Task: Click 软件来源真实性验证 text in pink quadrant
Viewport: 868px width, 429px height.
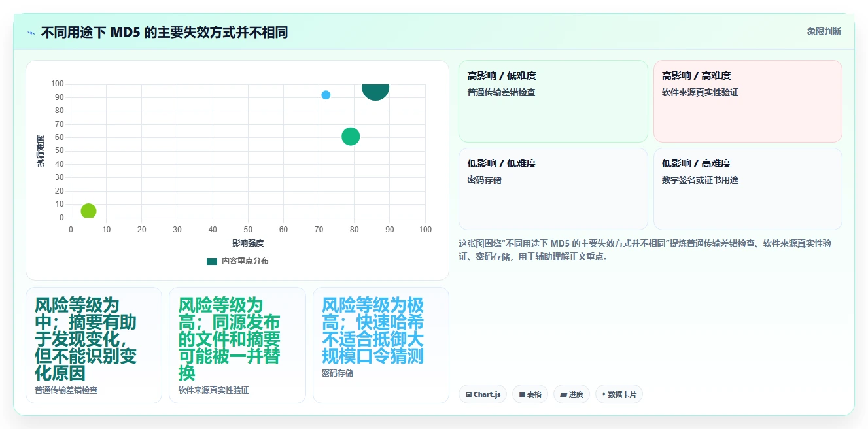Action: click(x=700, y=93)
